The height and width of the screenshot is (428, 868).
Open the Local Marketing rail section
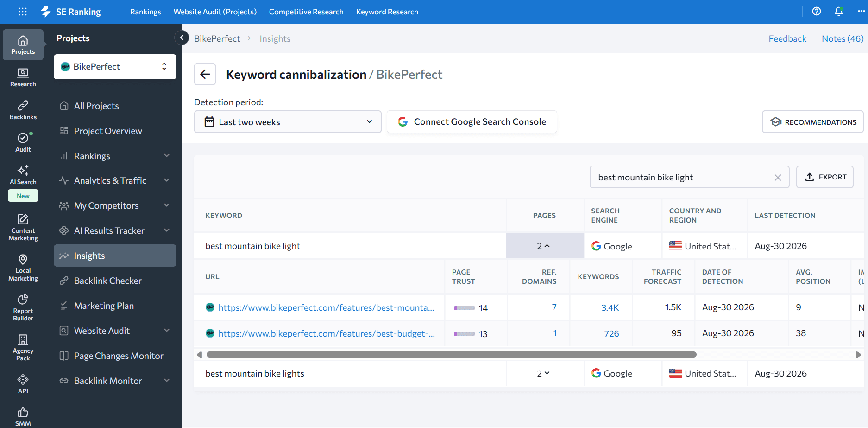[x=23, y=268]
